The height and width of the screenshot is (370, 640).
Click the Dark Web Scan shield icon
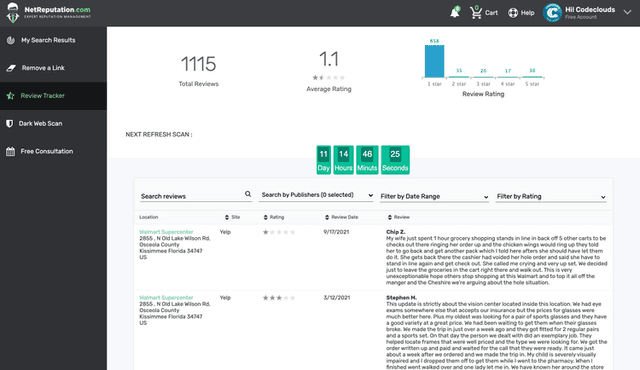(10, 124)
